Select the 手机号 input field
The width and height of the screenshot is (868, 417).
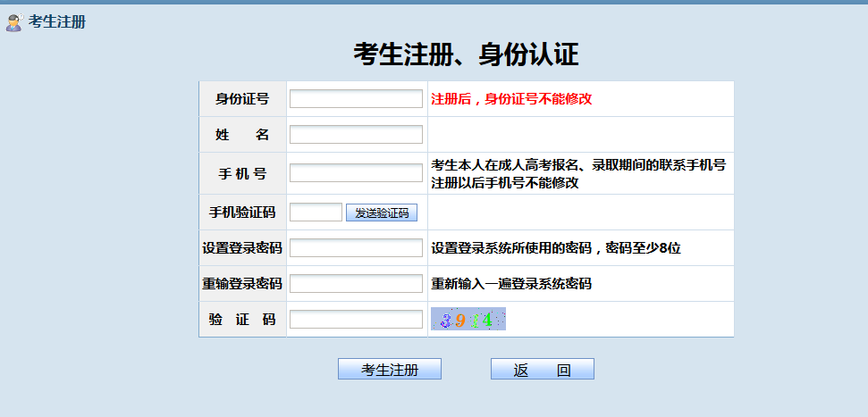tap(356, 173)
